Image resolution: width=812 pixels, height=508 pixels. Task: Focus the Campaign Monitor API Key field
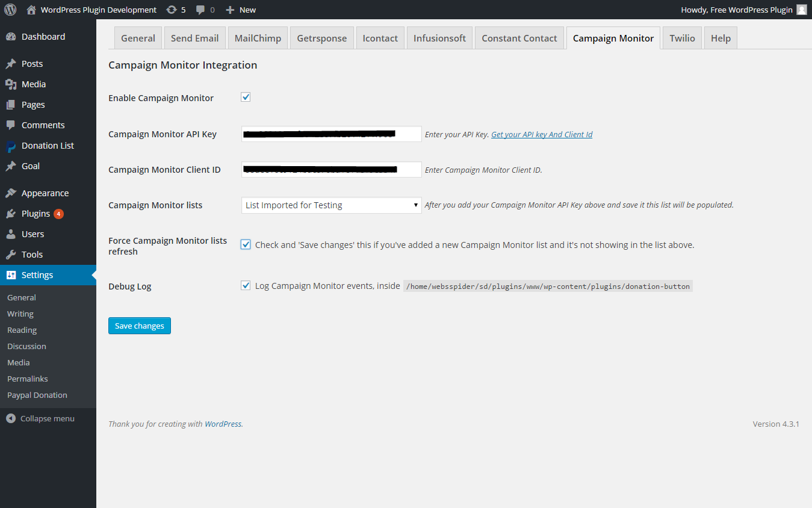(x=332, y=134)
